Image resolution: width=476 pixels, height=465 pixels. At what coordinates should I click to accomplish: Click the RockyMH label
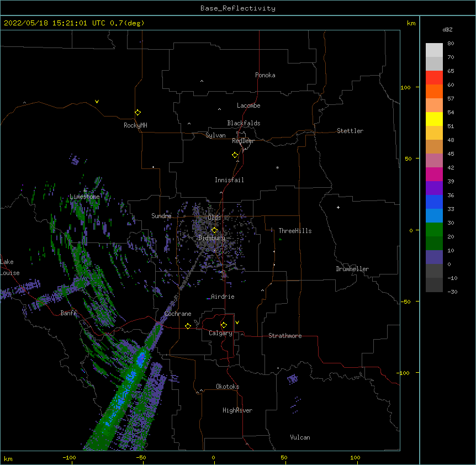pos(135,125)
